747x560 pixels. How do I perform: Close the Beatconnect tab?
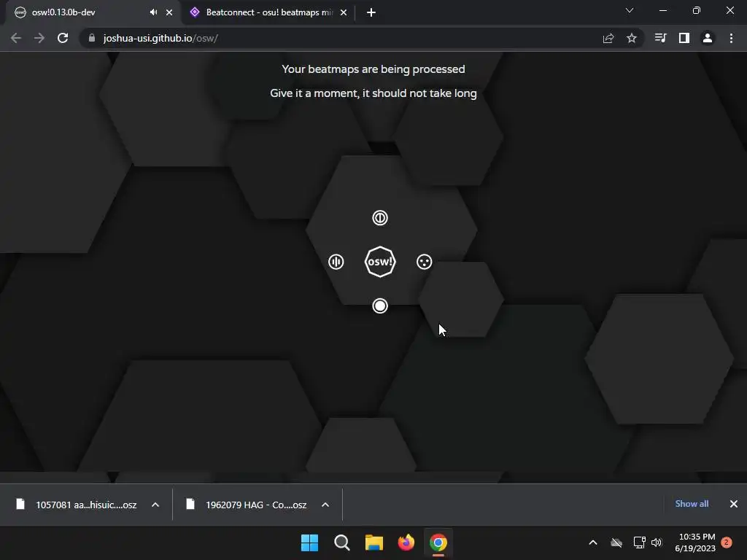(344, 12)
